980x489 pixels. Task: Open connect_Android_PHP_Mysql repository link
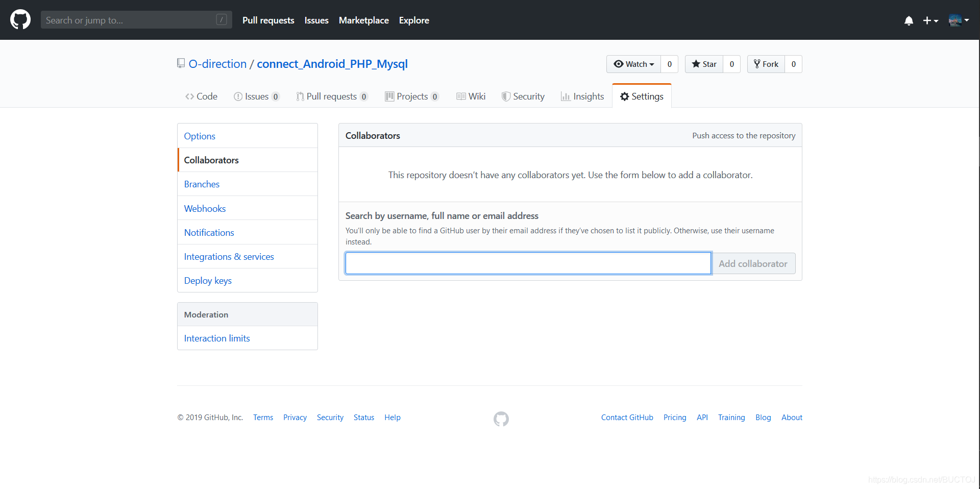[x=332, y=64]
